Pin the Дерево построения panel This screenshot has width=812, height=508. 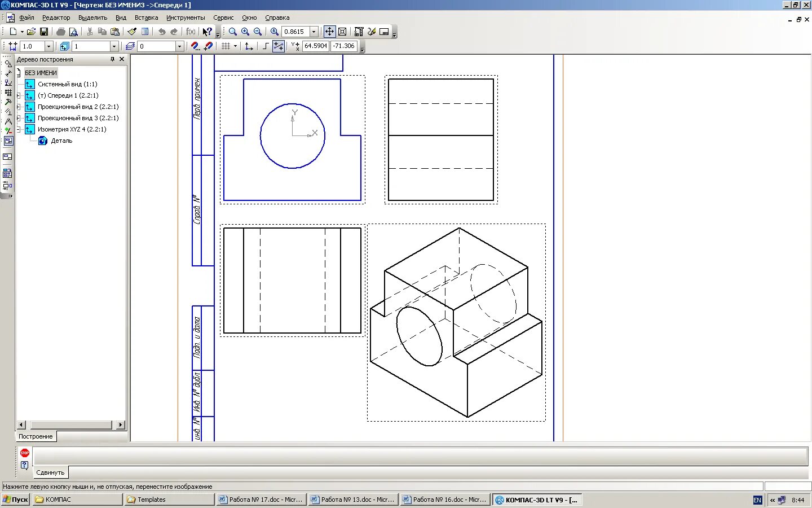(x=112, y=59)
